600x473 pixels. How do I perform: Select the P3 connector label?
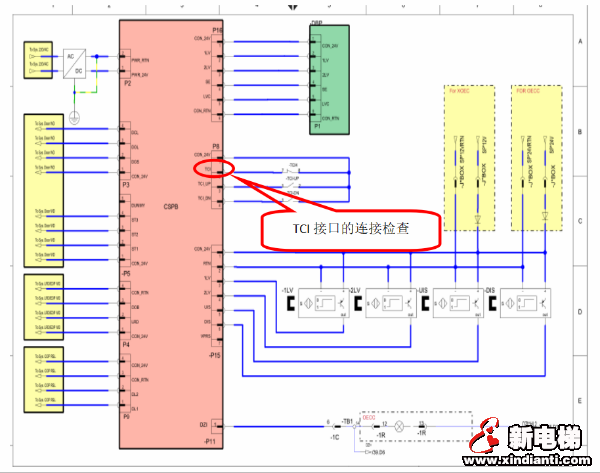pyautogui.click(x=126, y=185)
